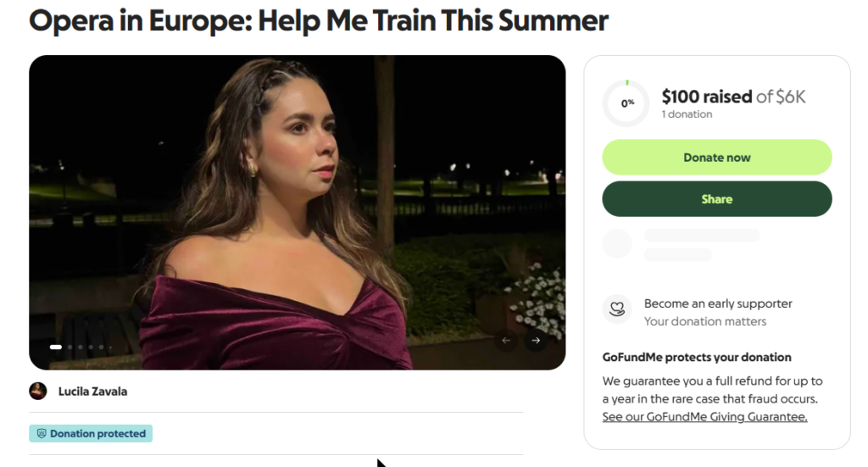This screenshot has height=467, width=868.
Task: Click the campaign title heading
Action: [319, 20]
